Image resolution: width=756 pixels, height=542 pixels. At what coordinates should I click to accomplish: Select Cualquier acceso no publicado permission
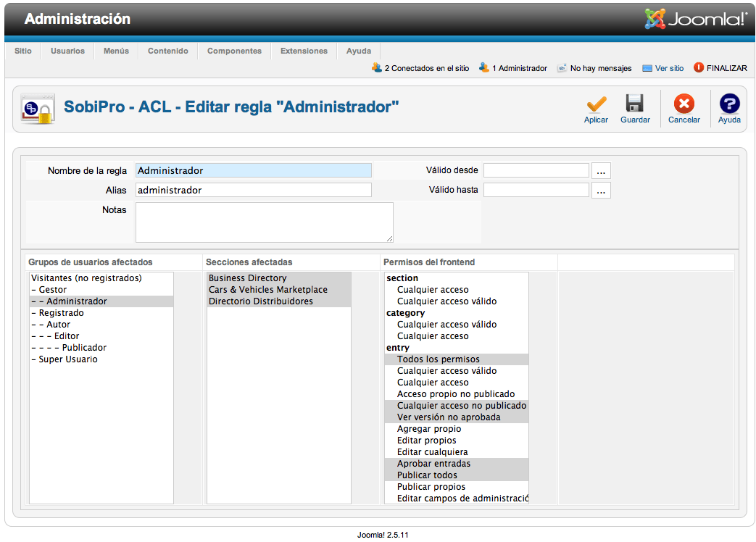point(456,405)
